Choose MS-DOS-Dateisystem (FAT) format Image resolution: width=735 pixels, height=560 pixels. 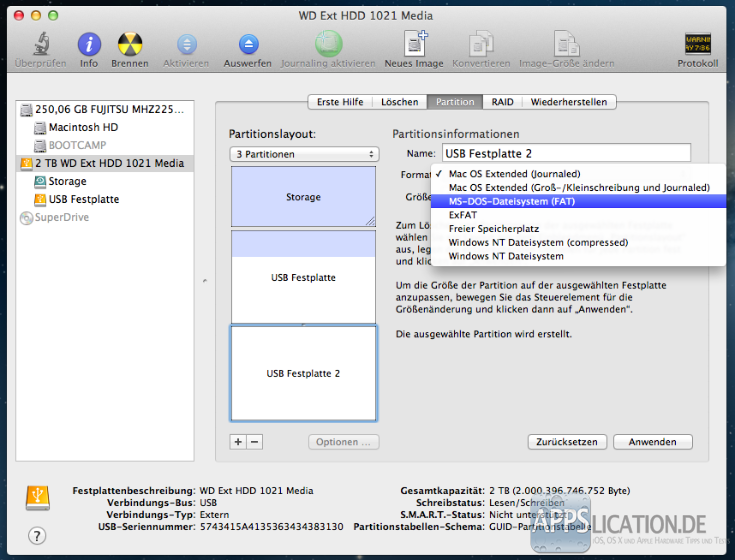click(578, 202)
